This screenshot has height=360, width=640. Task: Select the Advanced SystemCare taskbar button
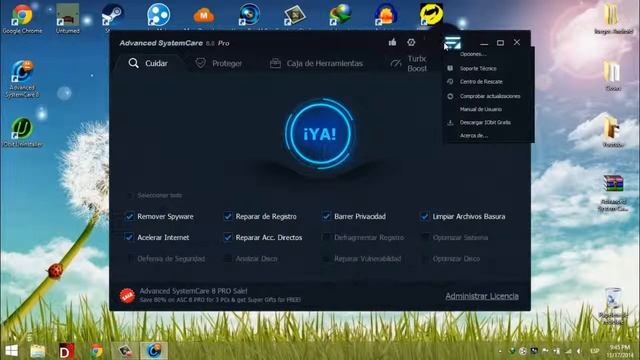click(x=154, y=351)
